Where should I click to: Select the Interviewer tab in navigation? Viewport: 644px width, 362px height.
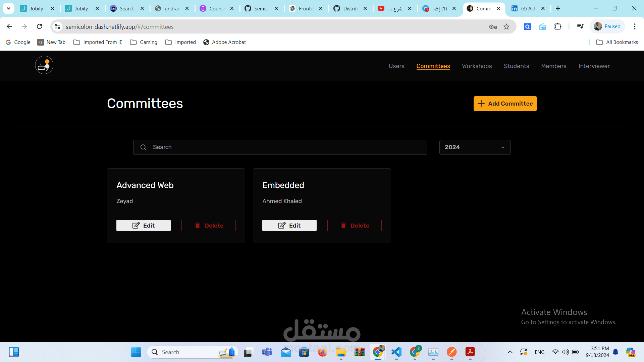click(594, 66)
